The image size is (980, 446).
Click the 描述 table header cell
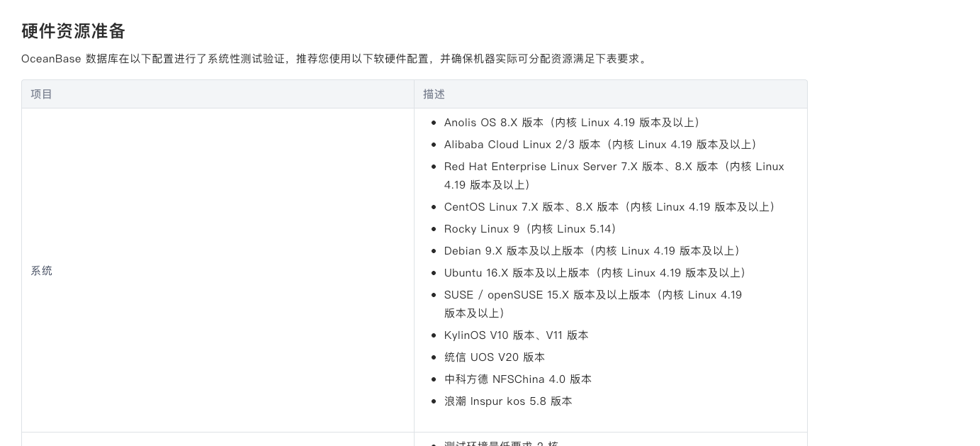click(610, 94)
